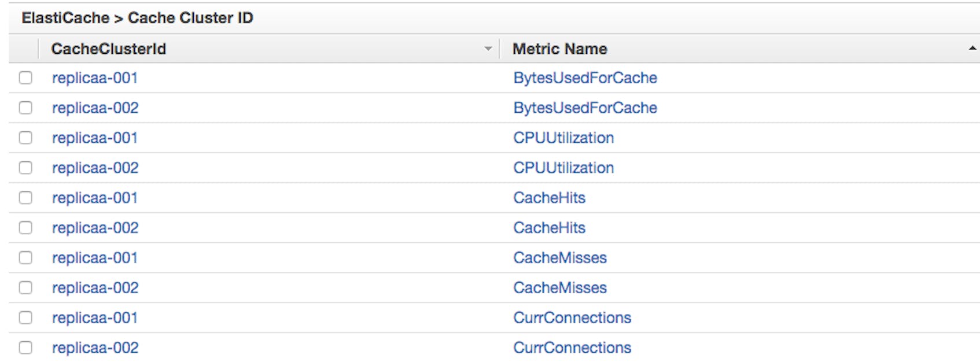Click the replicaa-002 link on the CacheHits row

94,228
